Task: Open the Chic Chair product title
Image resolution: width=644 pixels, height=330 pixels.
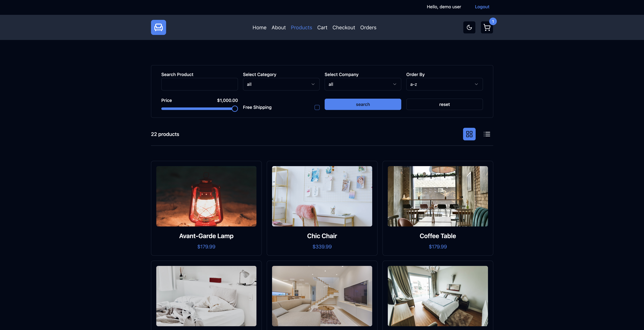Action: 322,236
